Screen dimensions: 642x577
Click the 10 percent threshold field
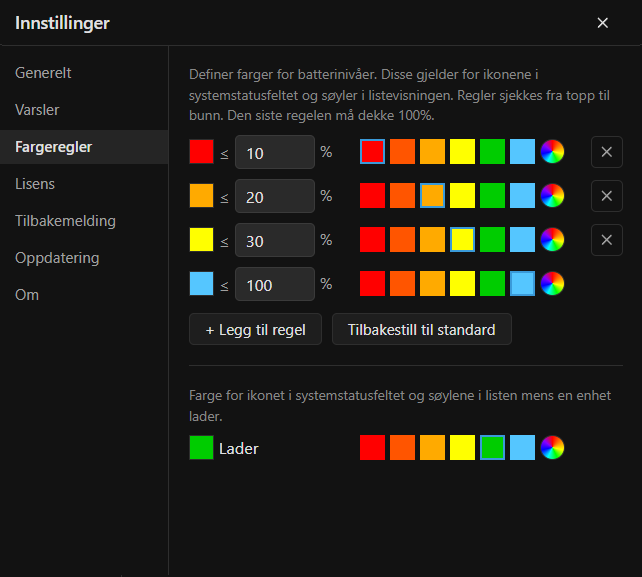pyautogui.click(x=275, y=152)
